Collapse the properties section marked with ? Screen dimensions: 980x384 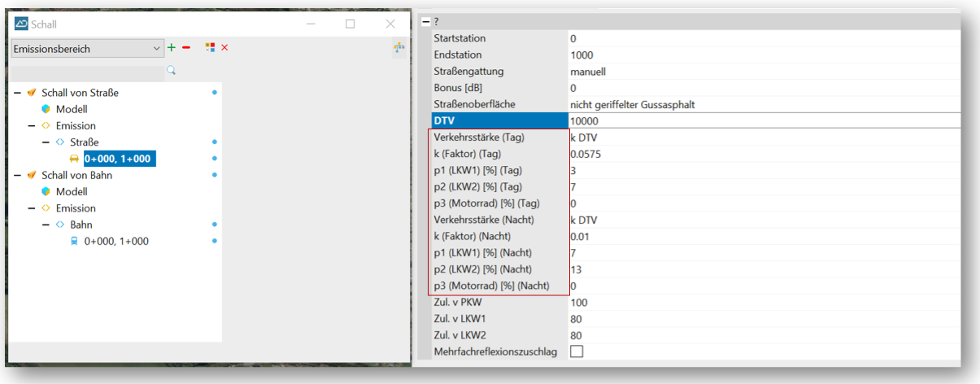[425, 22]
